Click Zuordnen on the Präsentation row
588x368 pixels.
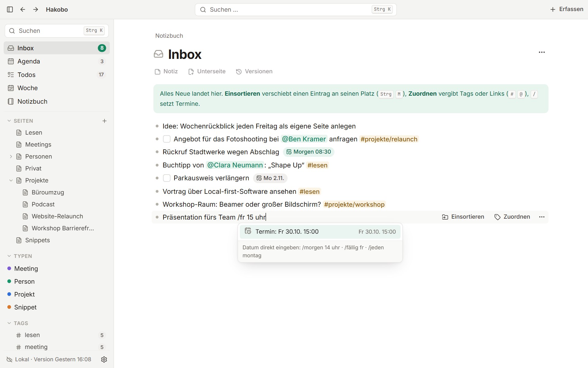click(512, 217)
